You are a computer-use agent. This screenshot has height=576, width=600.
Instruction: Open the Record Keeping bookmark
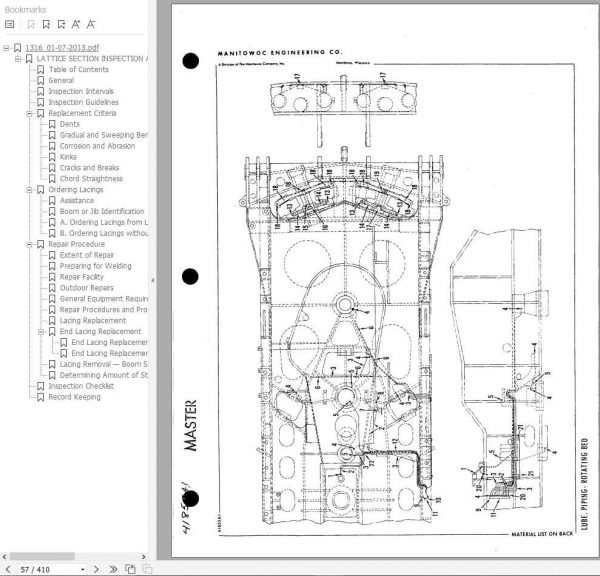(x=75, y=397)
